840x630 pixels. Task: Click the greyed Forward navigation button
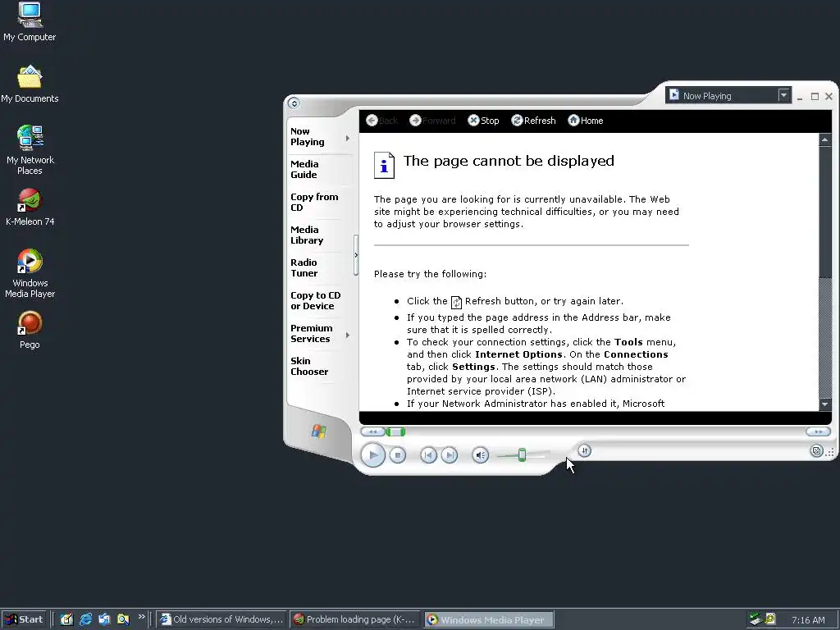[x=432, y=121]
